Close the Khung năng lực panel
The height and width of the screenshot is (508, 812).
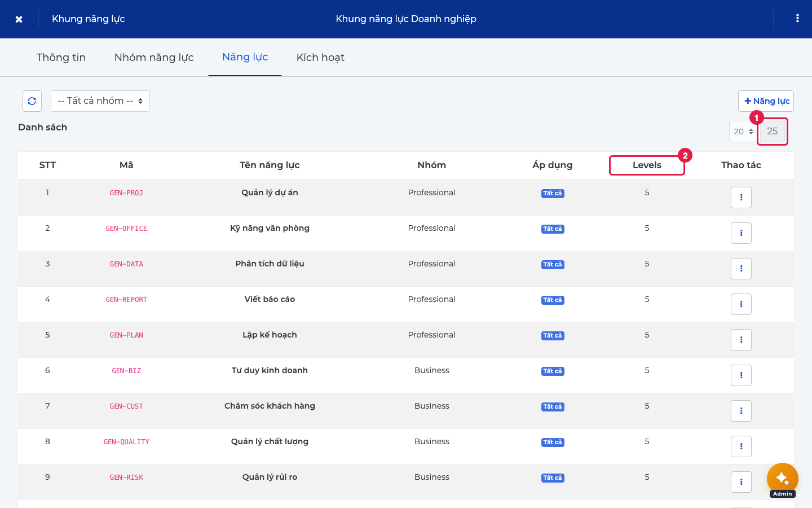(x=19, y=19)
